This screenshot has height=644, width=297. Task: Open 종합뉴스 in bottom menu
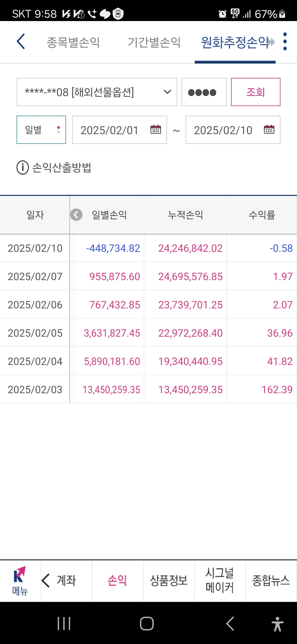click(x=271, y=581)
